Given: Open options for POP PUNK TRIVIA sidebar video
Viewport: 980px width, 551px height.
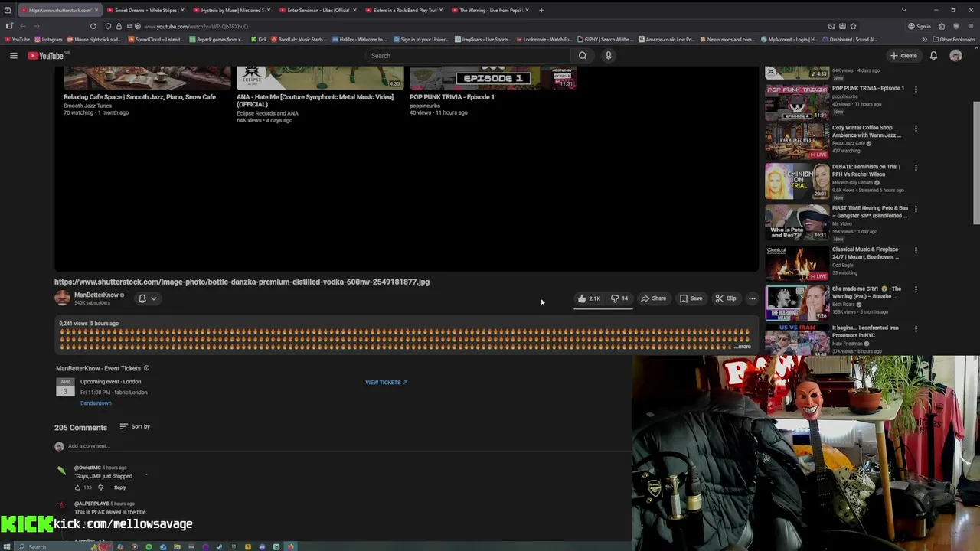Looking at the screenshot, I should (916, 89).
